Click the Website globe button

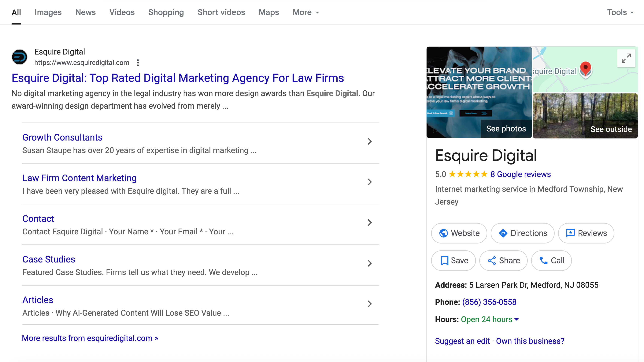pyautogui.click(x=459, y=233)
